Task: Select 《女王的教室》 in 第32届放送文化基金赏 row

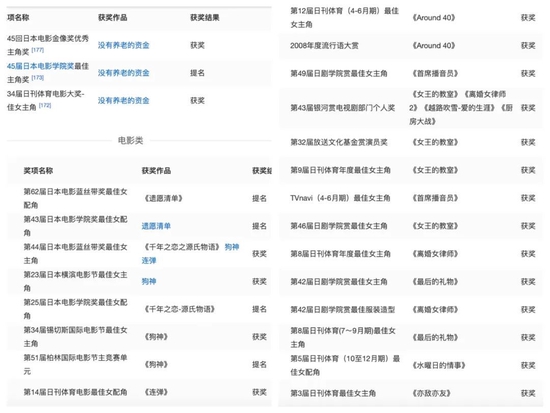Action: [435, 142]
